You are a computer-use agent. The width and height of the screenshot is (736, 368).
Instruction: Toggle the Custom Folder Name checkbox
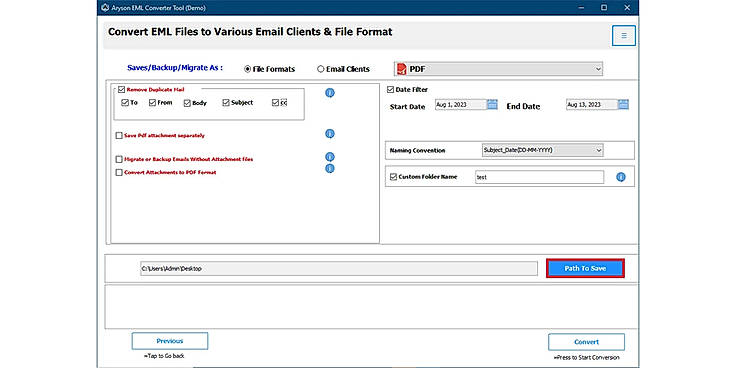point(393,177)
